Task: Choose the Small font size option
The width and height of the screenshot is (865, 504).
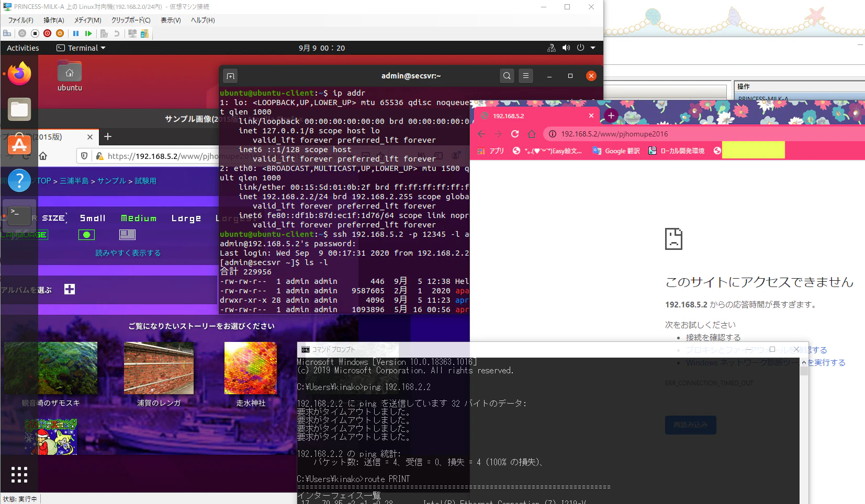Action: [x=93, y=218]
